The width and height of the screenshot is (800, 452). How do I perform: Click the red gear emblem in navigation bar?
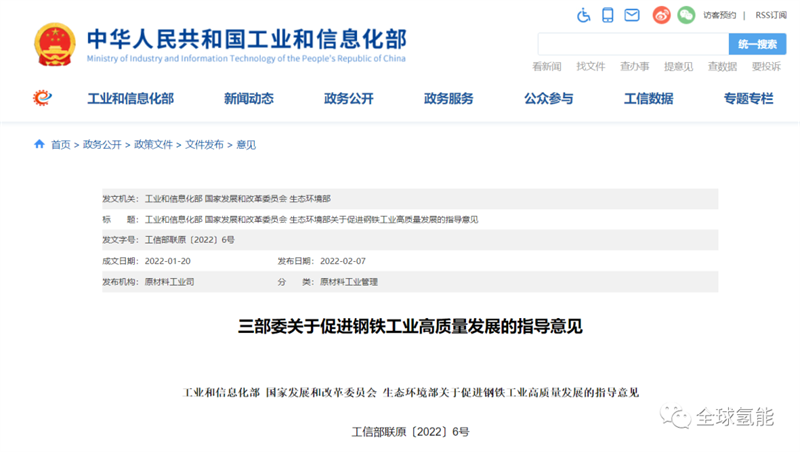coord(42,97)
